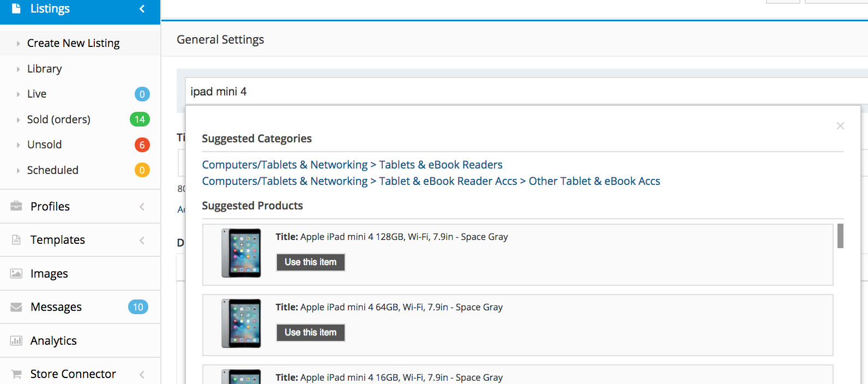Click the Create New Listing arrow bullet
Image resolution: width=868 pixels, height=384 pixels.
18,44
